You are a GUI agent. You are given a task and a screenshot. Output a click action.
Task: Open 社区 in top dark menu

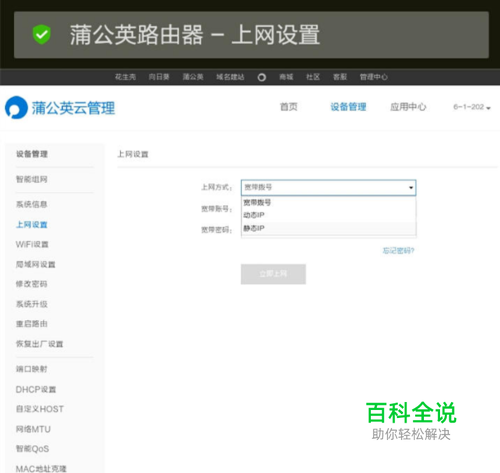(313, 77)
